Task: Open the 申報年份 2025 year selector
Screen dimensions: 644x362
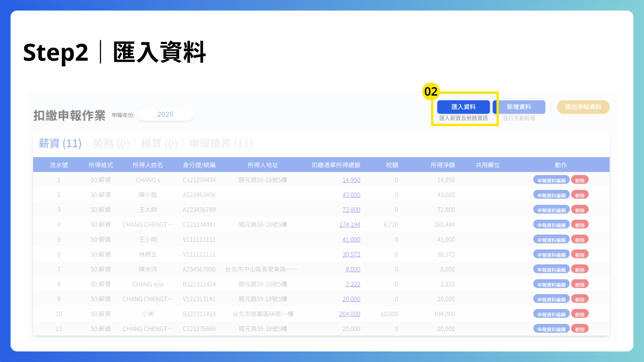Action: click(x=165, y=115)
